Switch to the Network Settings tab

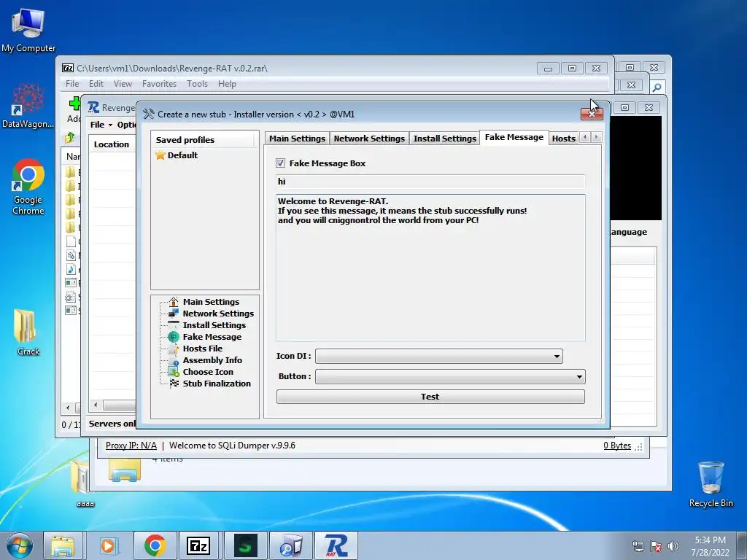[x=369, y=138]
